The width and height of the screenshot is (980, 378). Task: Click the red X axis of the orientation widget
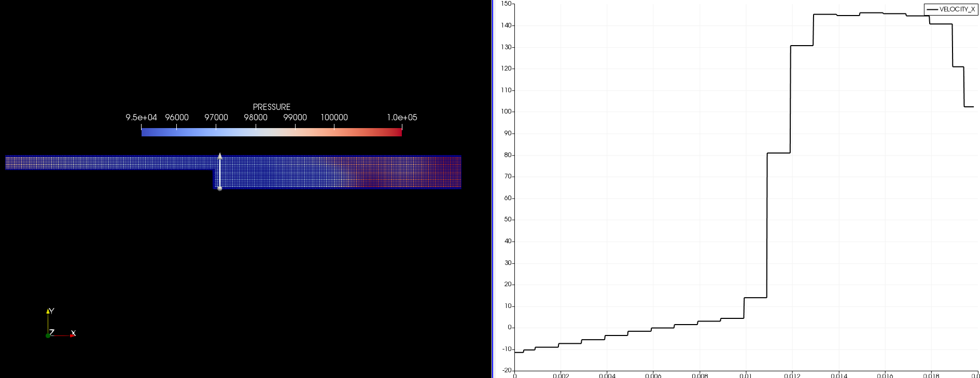(x=72, y=334)
